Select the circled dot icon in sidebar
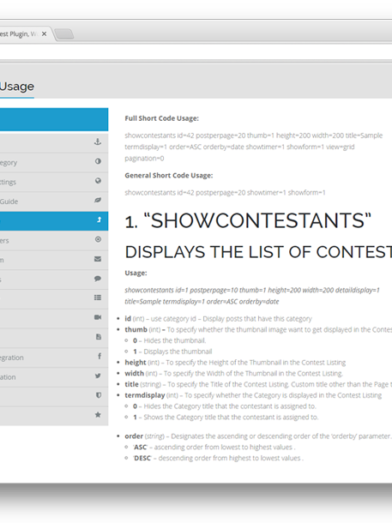The width and height of the screenshot is (392, 523). [98, 239]
